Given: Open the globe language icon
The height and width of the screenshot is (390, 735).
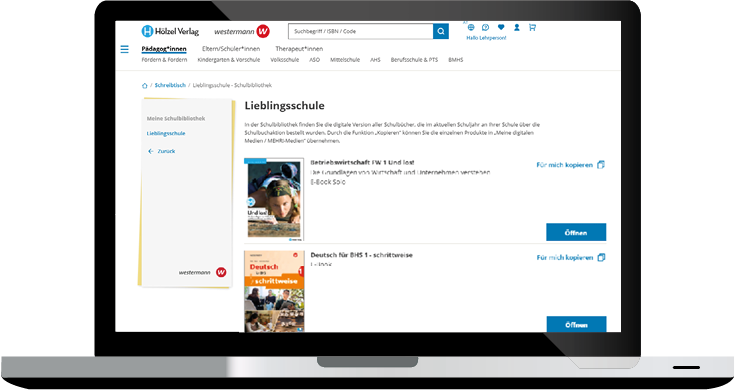Looking at the screenshot, I should coord(471,28).
